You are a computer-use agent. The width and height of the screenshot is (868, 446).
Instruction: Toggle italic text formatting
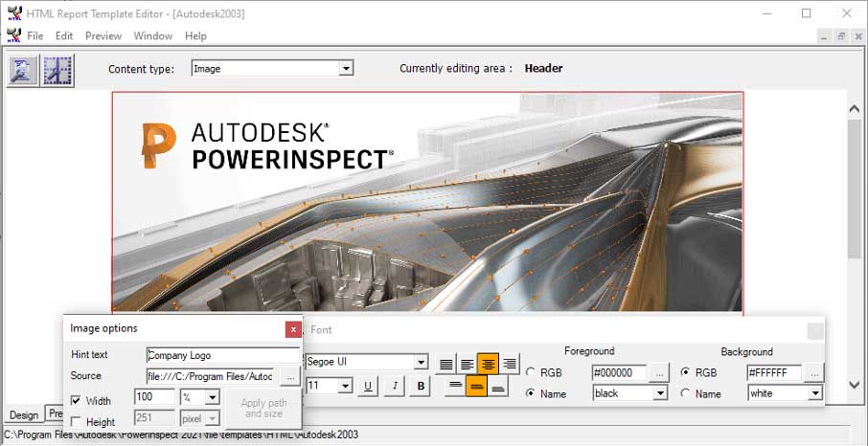(394, 386)
